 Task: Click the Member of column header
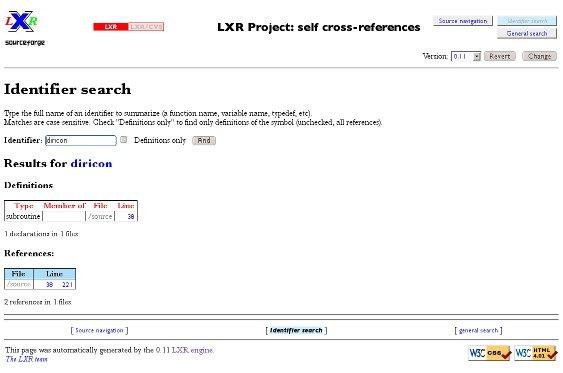click(64, 206)
